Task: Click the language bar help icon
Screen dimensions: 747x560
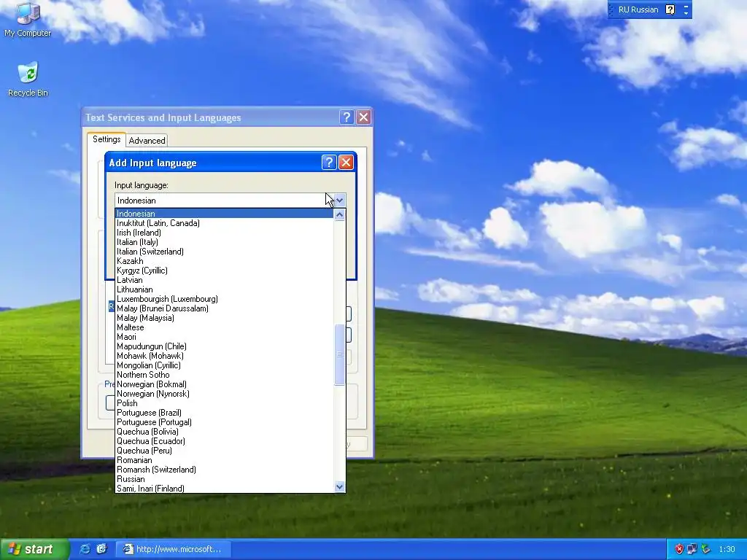Action: click(x=670, y=9)
